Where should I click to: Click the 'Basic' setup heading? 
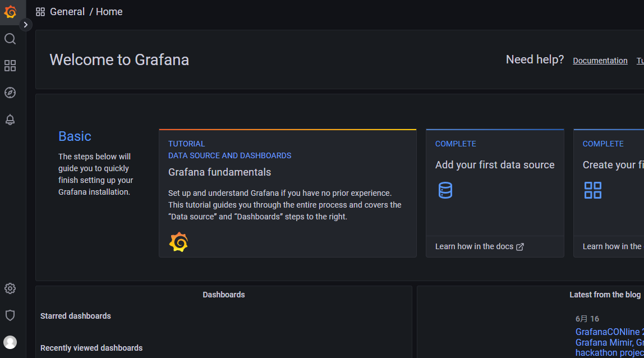click(75, 136)
